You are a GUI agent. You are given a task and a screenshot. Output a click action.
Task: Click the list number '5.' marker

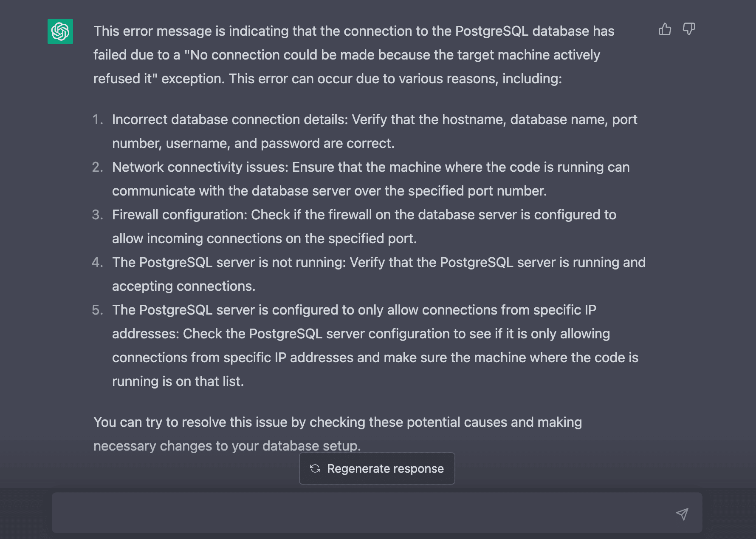98,310
